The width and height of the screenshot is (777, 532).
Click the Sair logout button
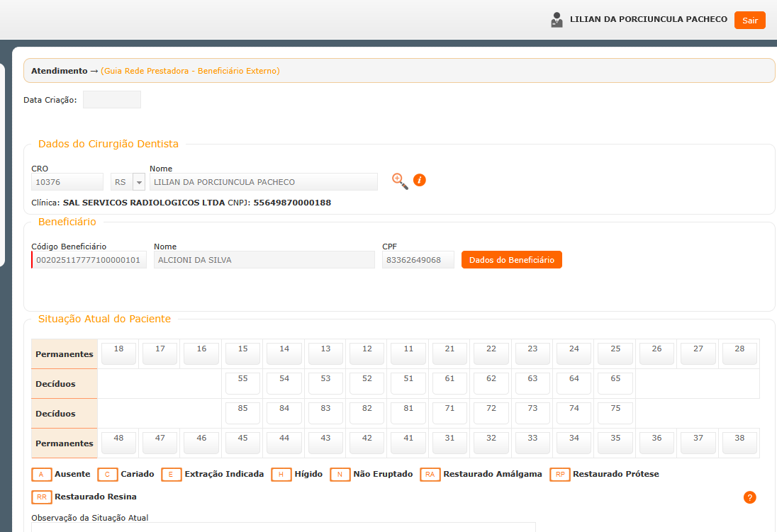(x=749, y=21)
